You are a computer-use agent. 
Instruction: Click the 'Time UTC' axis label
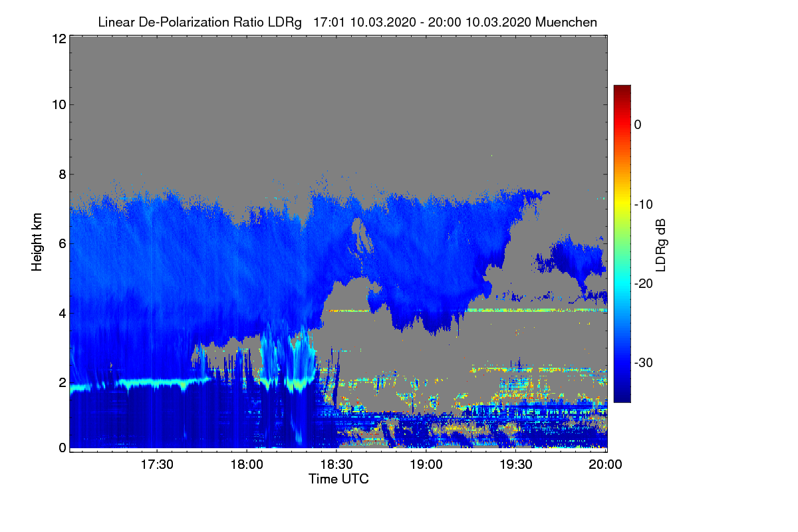[x=338, y=479]
